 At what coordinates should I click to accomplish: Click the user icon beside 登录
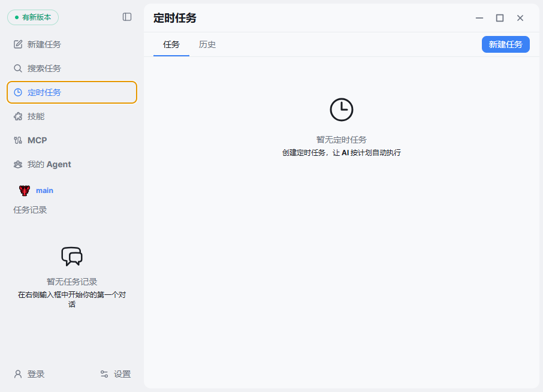click(18, 374)
